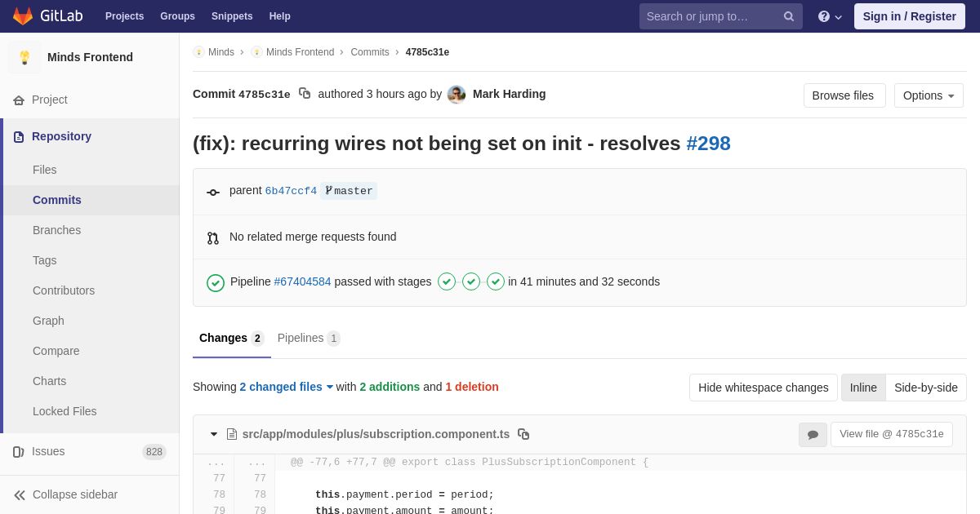Click Minds breadcrumb link
This screenshot has height=514, width=980.
click(x=221, y=52)
